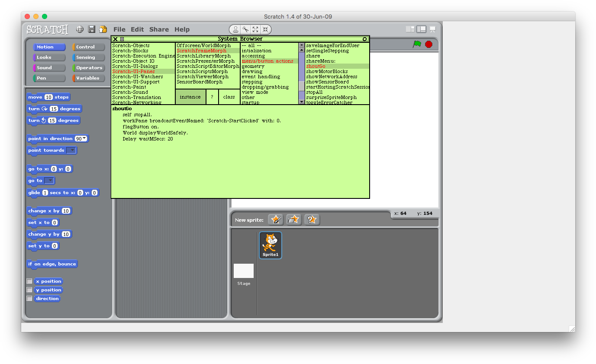Open the System Browser window menu icon

coord(122,39)
